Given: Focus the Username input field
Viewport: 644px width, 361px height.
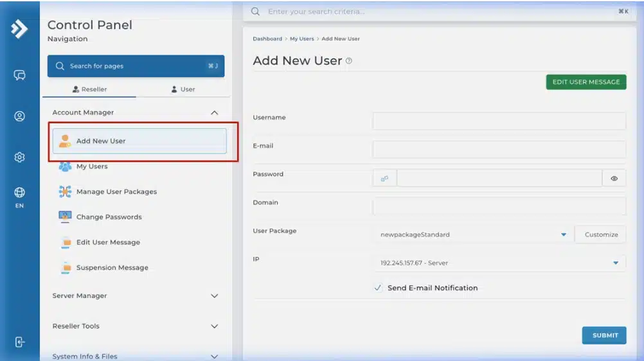Looking at the screenshot, I should 499,121.
